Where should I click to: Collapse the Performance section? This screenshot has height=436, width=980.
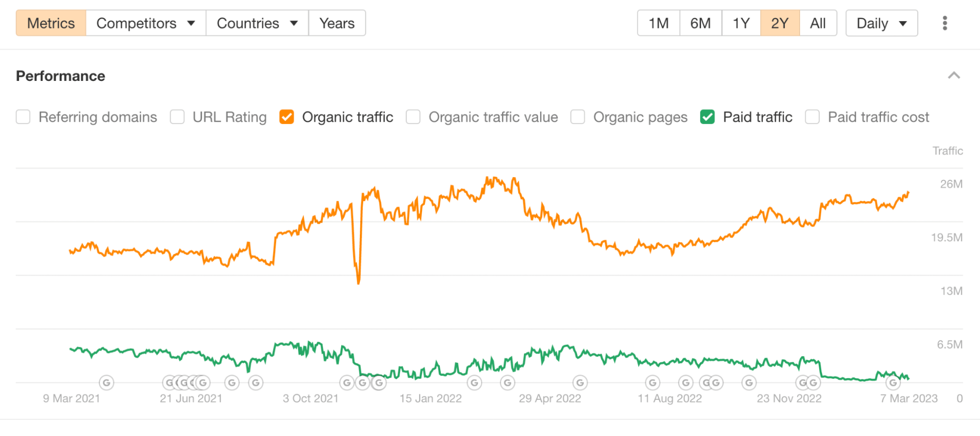[953, 76]
